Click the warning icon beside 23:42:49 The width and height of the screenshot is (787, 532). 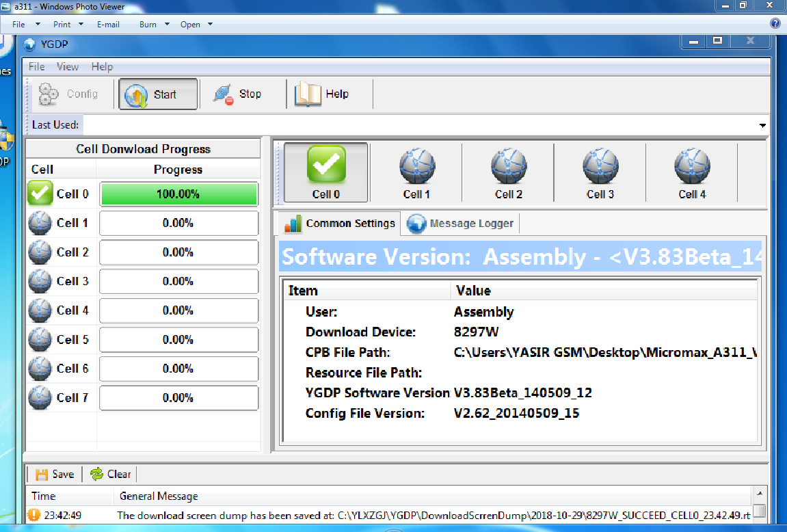[x=34, y=515]
